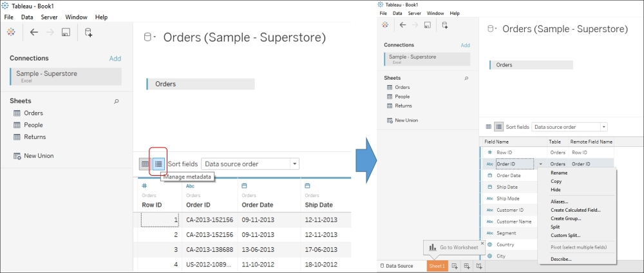Open Window menu in left window
644x273 pixels.
click(77, 17)
